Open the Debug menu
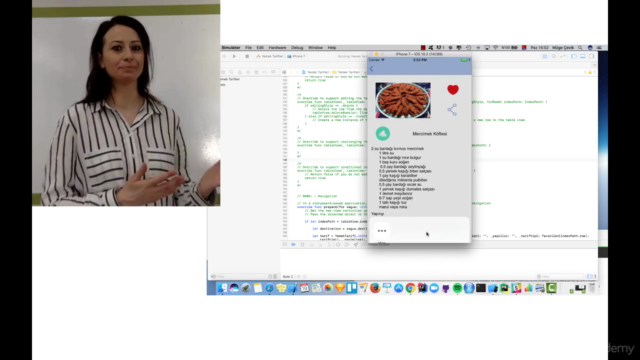Image resolution: width=640 pixels, height=360 pixels. click(x=297, y=48)
